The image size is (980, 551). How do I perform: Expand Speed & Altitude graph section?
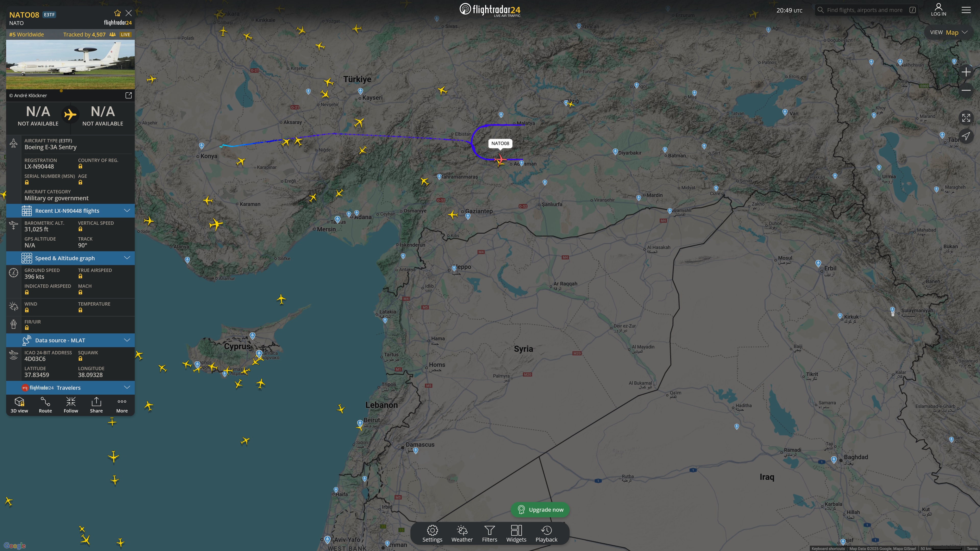[70, 258]
